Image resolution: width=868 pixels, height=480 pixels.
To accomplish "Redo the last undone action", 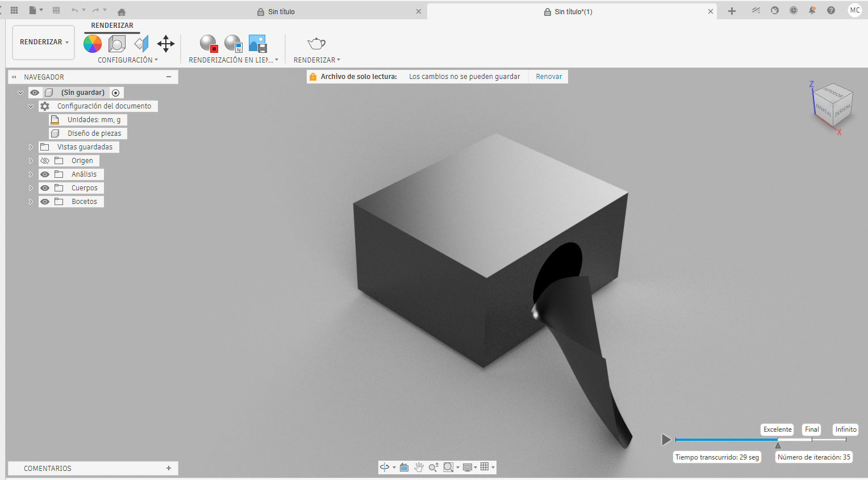I will point(96,10).
